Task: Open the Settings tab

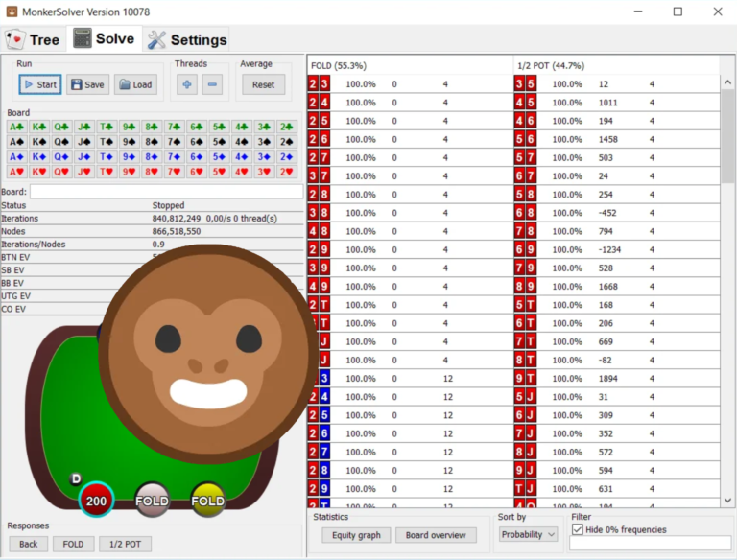Action: pos(186,39)
